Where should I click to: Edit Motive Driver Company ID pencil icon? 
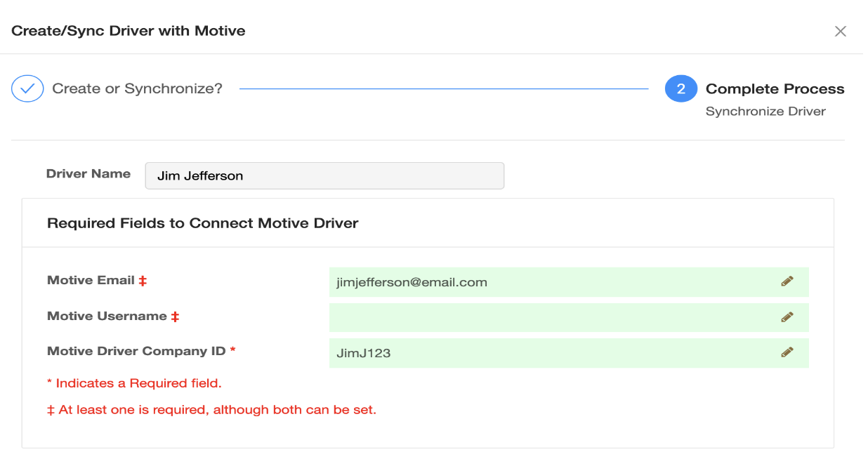[x=787, y=352]
